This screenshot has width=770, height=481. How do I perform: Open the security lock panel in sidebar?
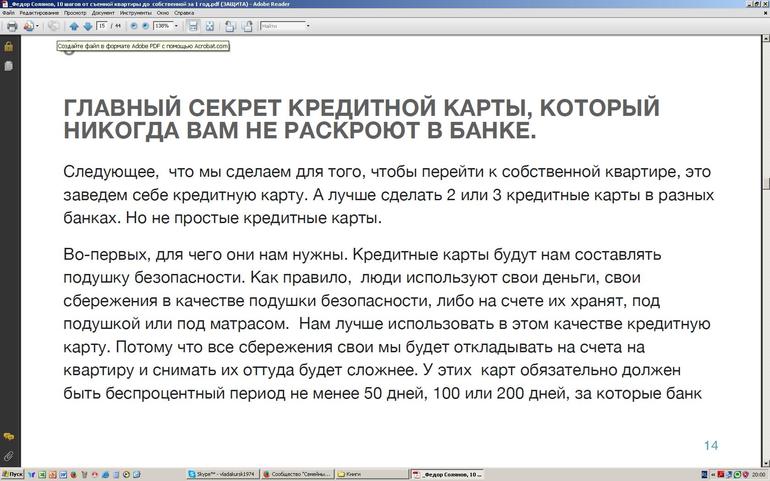pos(8,46)
